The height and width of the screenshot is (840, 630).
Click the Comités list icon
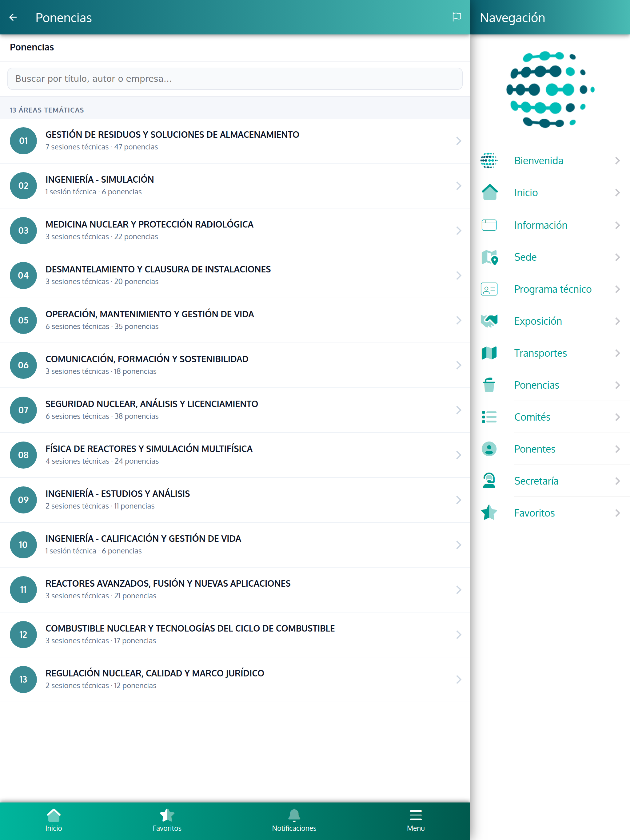[x=489, y=417]
